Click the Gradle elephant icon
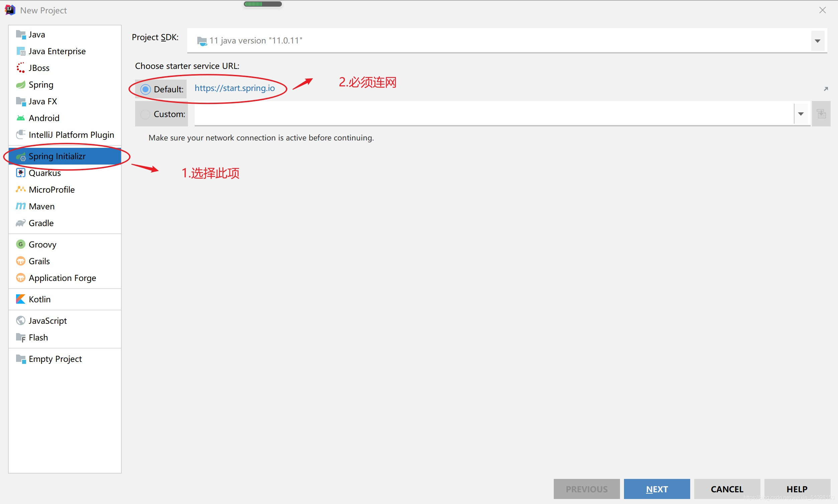The height and width of the screenshot is (504, 838). (21, 223)
